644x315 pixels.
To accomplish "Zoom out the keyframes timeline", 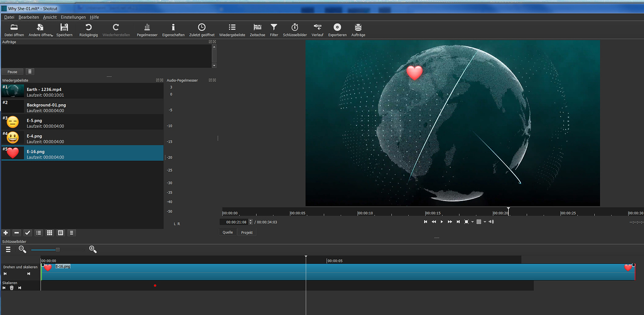I will [22, 250].
